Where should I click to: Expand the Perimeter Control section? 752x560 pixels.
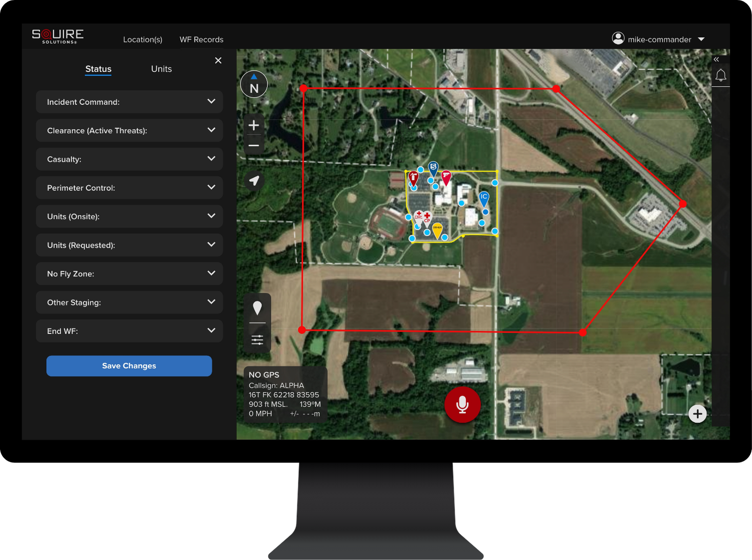pyautogui.click(x=129, y=188)
